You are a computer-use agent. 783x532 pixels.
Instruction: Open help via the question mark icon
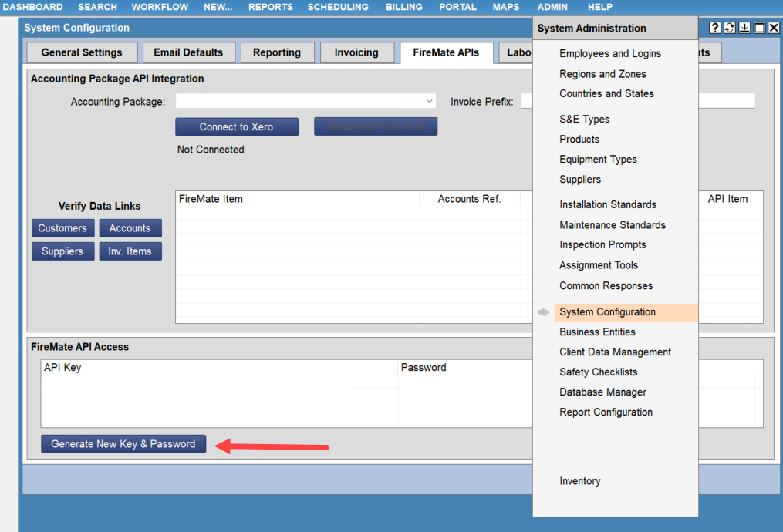coord(714,27)
